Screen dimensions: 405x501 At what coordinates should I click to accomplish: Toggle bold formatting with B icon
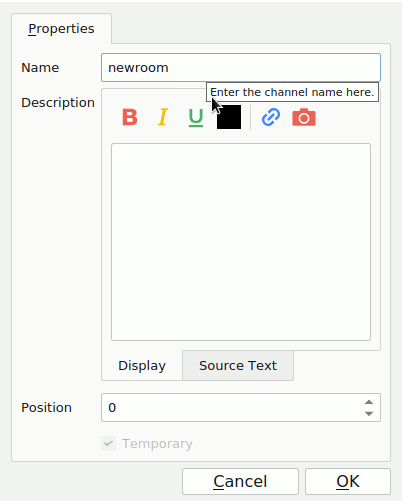click(x=130, y=117)
